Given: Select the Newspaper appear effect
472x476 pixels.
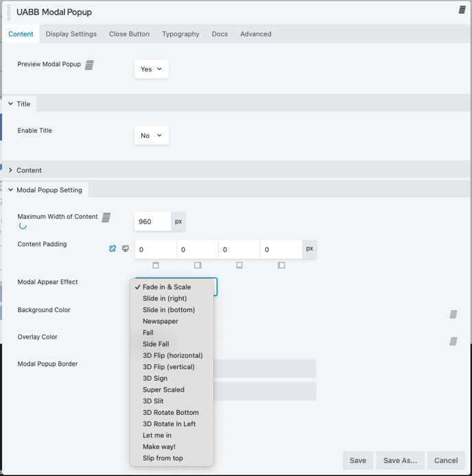Looking at the screenshot, I should point(161,321).
